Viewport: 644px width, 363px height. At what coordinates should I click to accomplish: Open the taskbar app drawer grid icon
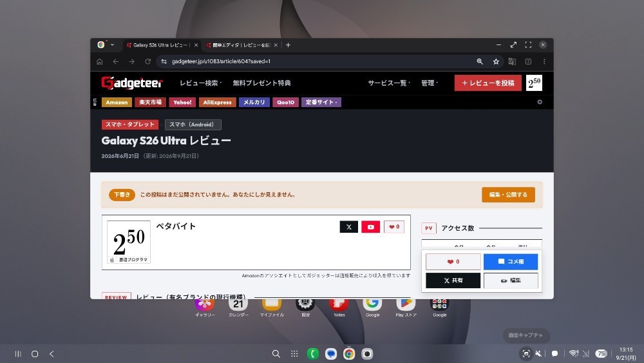(294, 354)
